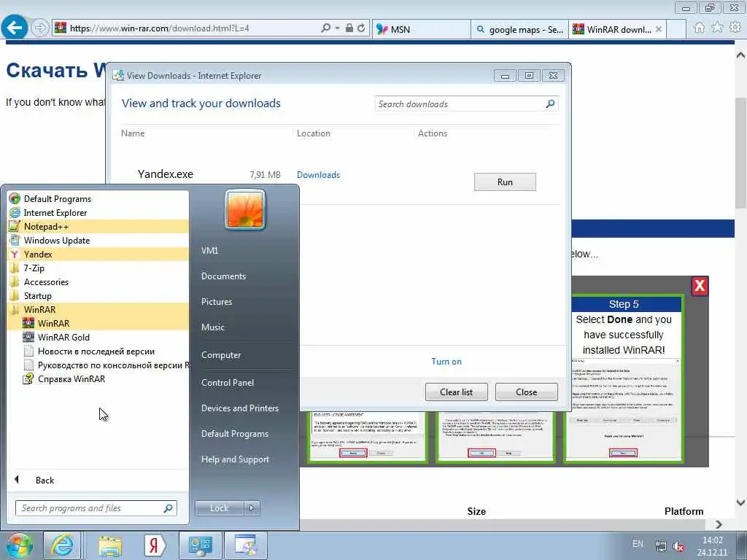Open the address bar dropdown arrow
Screen dimensions: 747x560
[x=337, y=28]
